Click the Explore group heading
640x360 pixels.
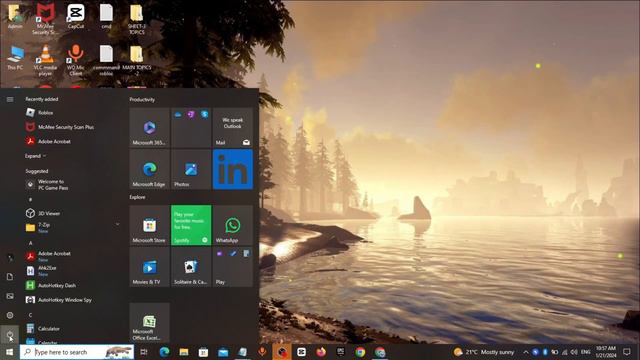(x=138, y=197)
